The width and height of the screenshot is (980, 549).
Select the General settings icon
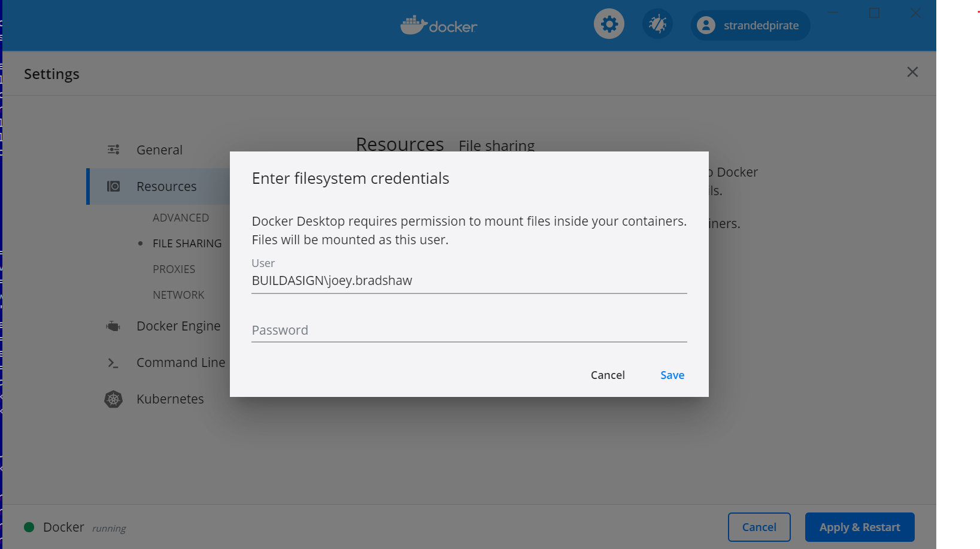[113, 149]
